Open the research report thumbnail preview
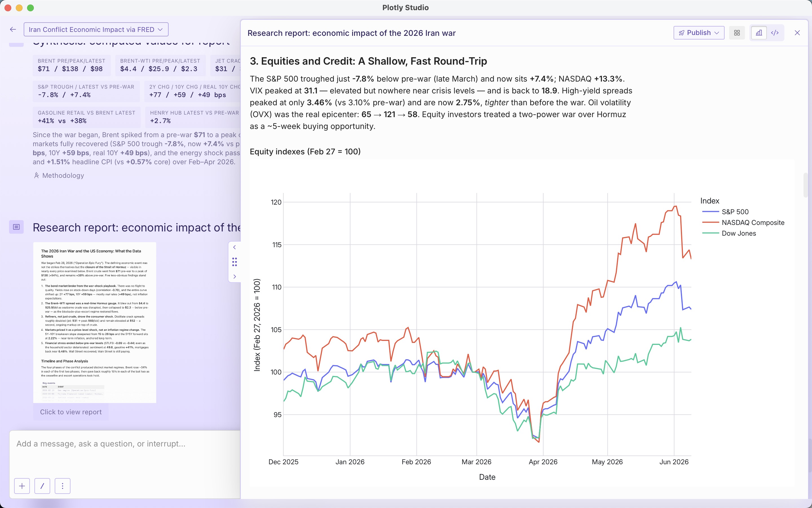The height and width of the screenshot is (508, 812). click(x=95, y=322)
